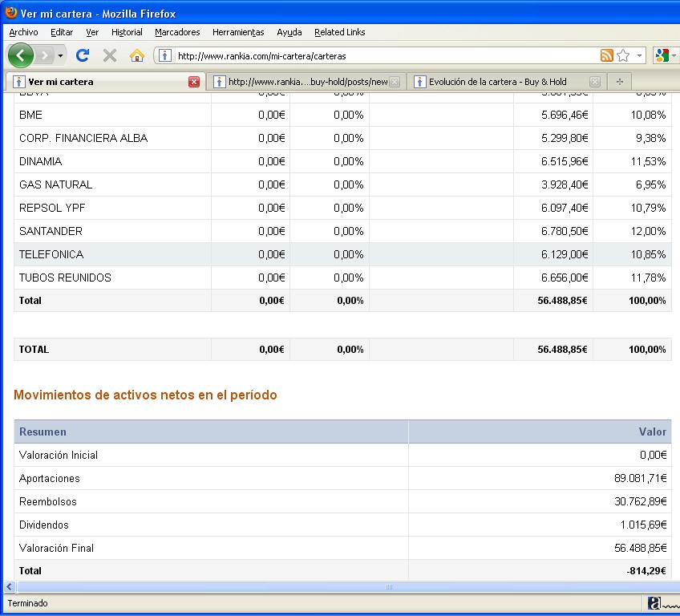Click the Forward navigation arrow
The width and height of the screenshot is (680, 616).
pos(45,55)
